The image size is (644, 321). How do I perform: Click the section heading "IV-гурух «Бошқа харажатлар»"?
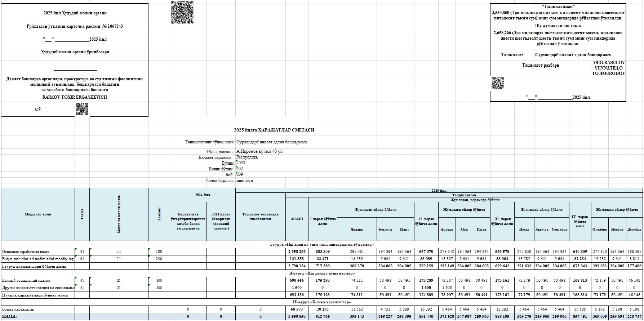coord(322,302)
